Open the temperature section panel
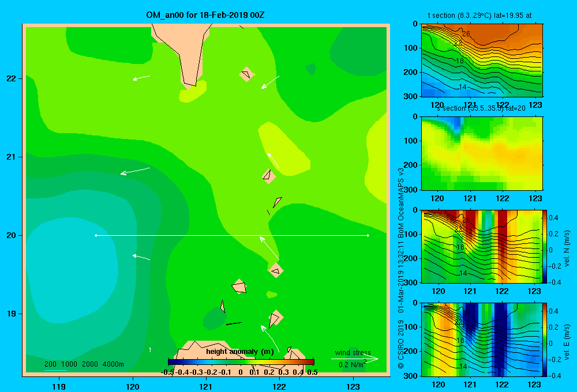 [482, 61]
